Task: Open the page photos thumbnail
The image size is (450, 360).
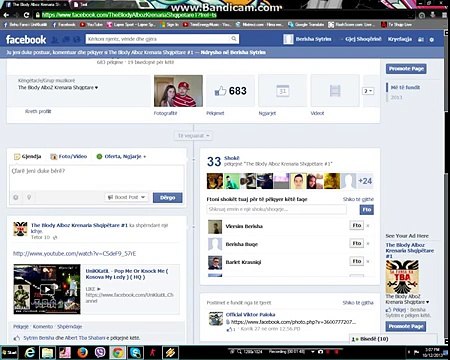Action: [178, 91]
